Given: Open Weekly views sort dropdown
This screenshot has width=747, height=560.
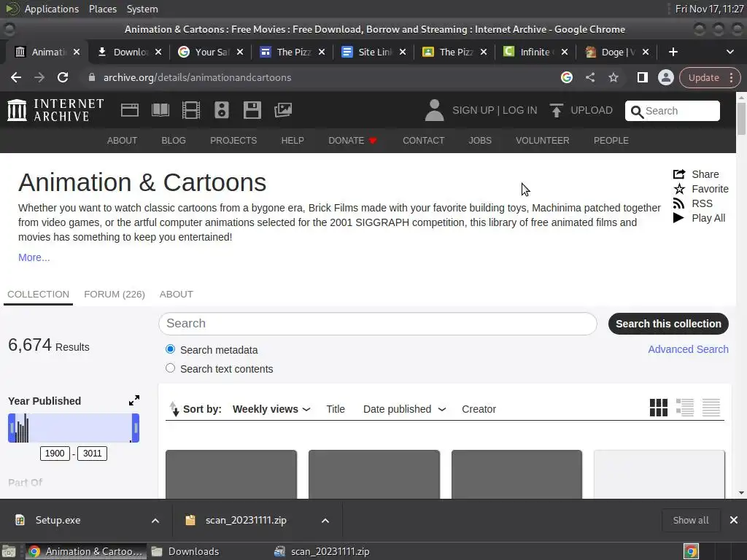Looking at the screenshot, I should 271,409.
